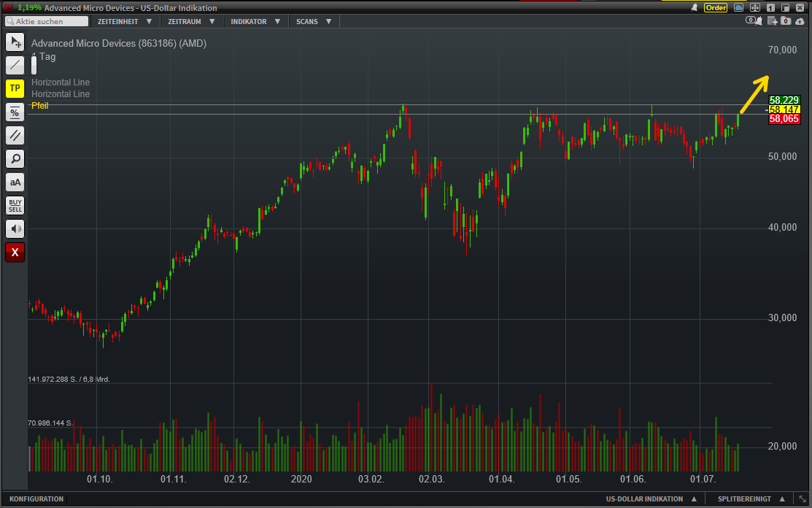Click the 70.986.144 S. volume label
This screenshot has width=812, height=508.
pos(50,423)
